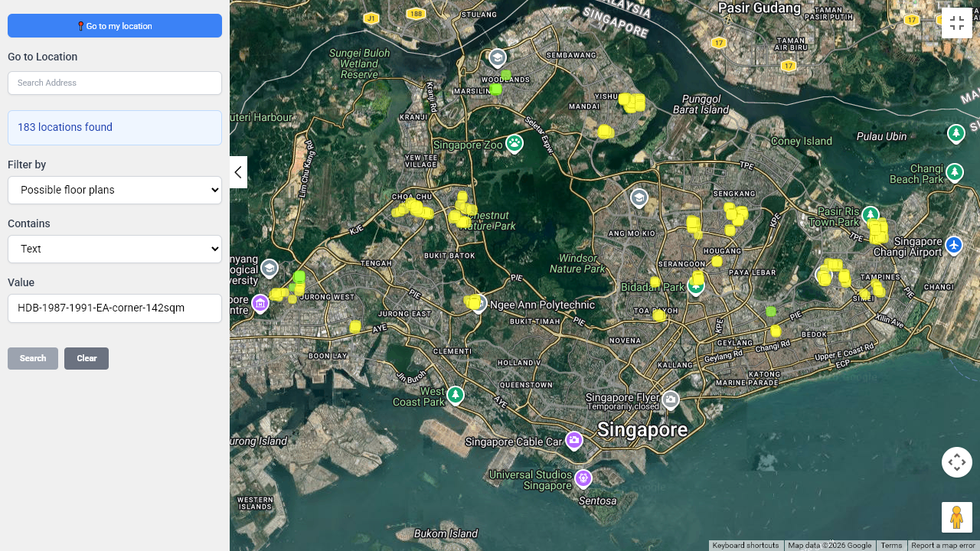Click the Singapore Cable Car marker
The image size is (980, 551).
tap(574, 441)
